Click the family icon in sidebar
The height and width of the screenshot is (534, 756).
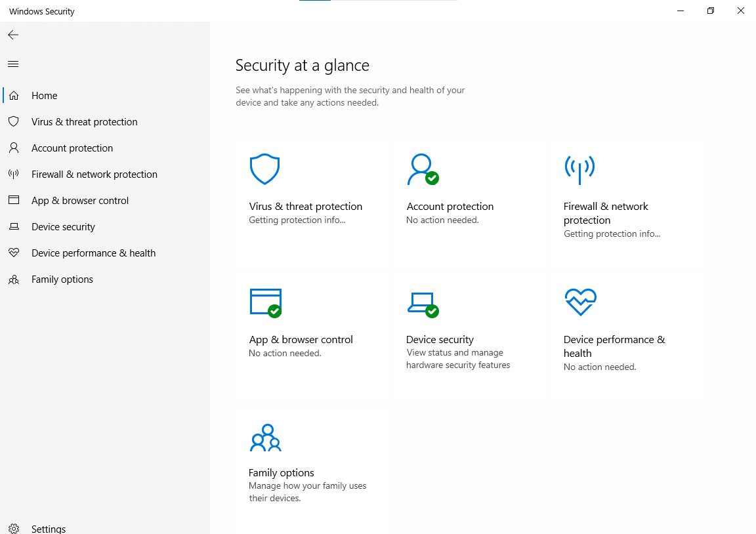tap(14, 279)
